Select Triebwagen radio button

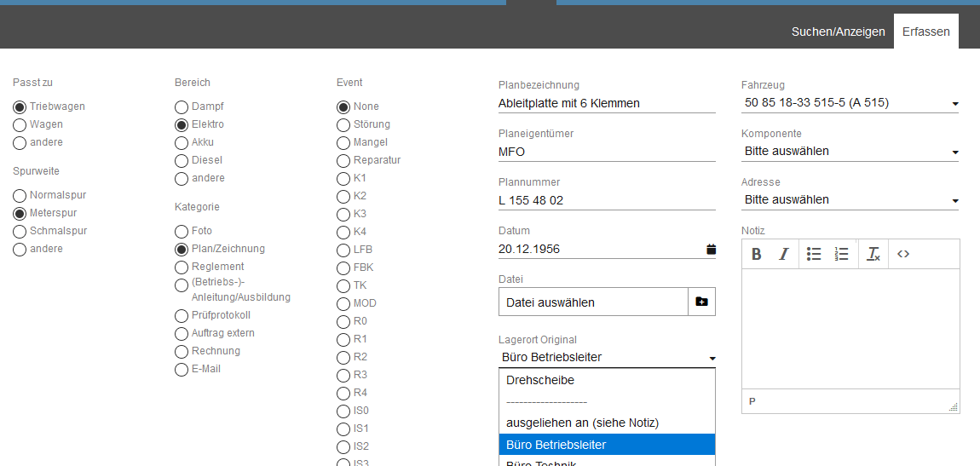pyautogui.click(x=20, y=106)
